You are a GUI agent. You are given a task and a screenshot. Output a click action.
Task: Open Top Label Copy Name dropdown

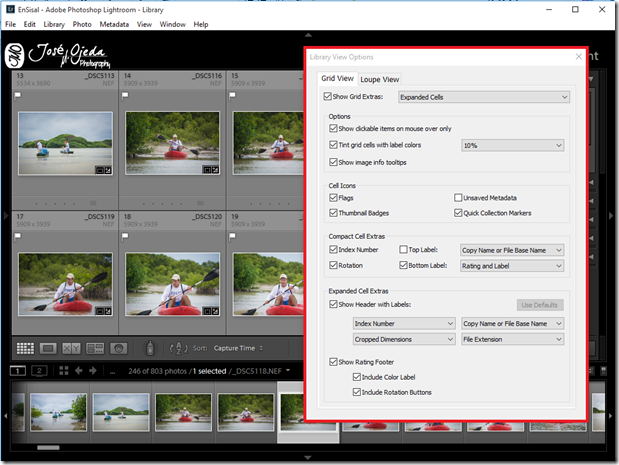click(512, 250)
